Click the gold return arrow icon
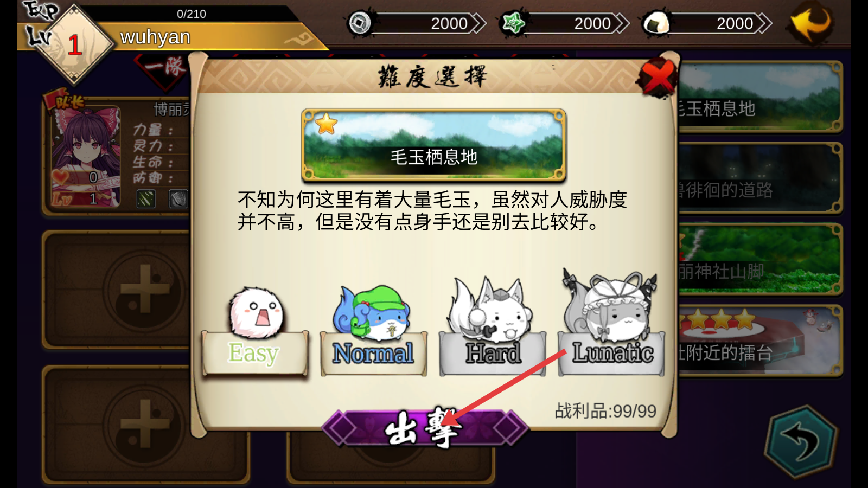 click(x=810, y=23)
